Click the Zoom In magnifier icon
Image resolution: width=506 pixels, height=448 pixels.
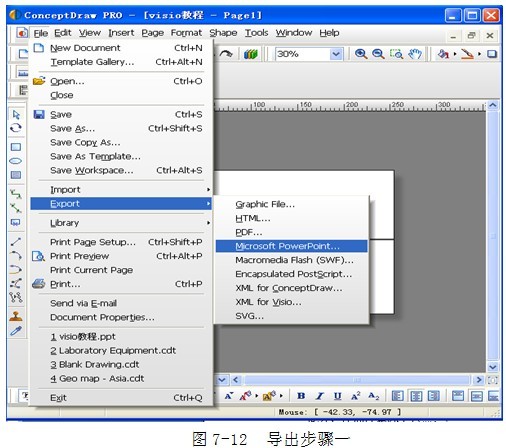click(x=361, y=54)
